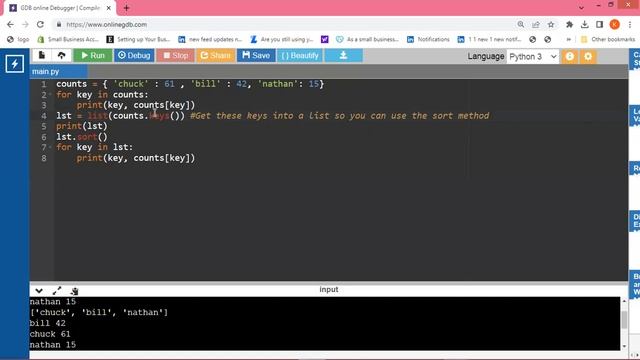The image size is (640, 360).
Task: Open browser zoom magnifier icon
Action: coord(521,24)
